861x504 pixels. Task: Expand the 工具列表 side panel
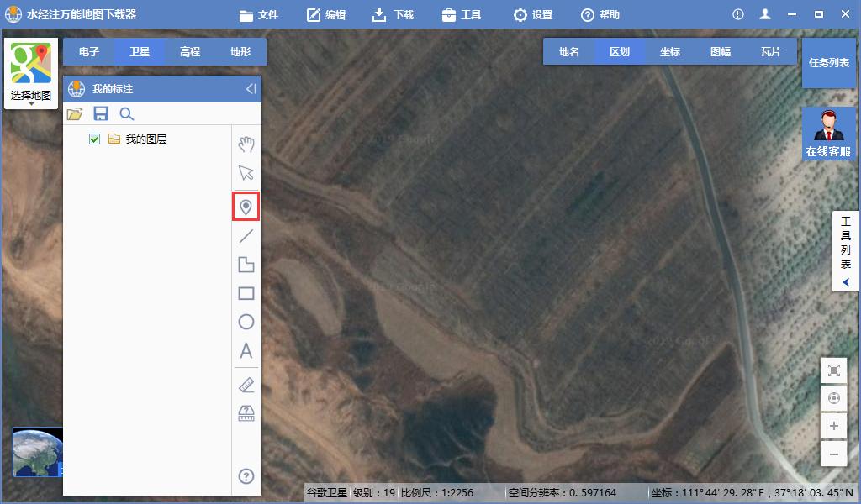[x=846, y=251]
